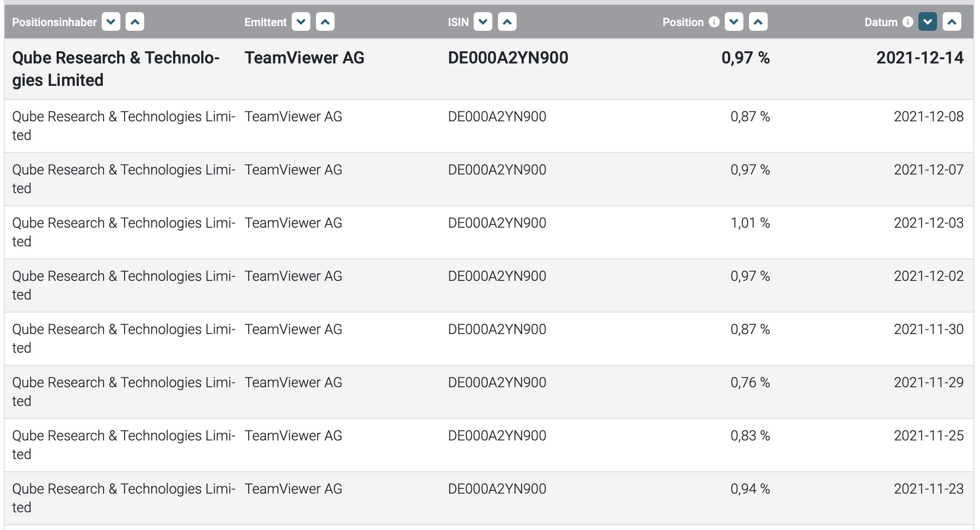Screen dimensions: 980x530
Task: Select the row dated 2021-11-30
Action: (489, 339)
